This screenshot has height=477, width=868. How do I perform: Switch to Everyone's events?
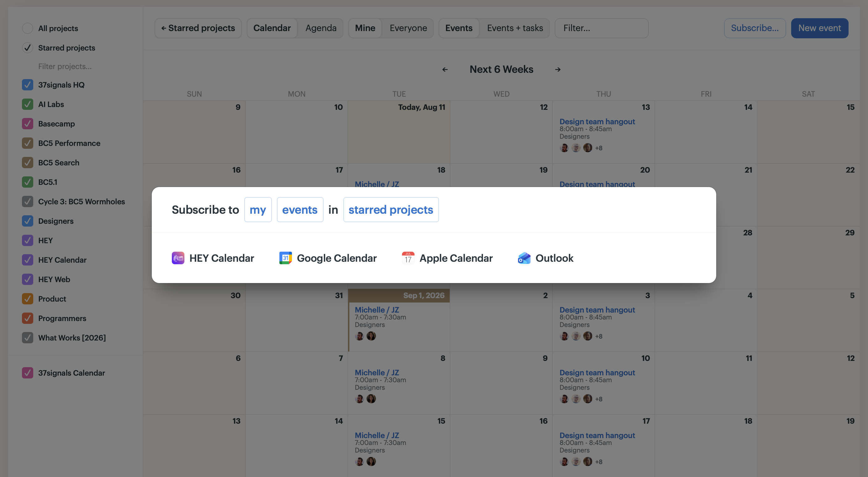click(x=408, y=28)
